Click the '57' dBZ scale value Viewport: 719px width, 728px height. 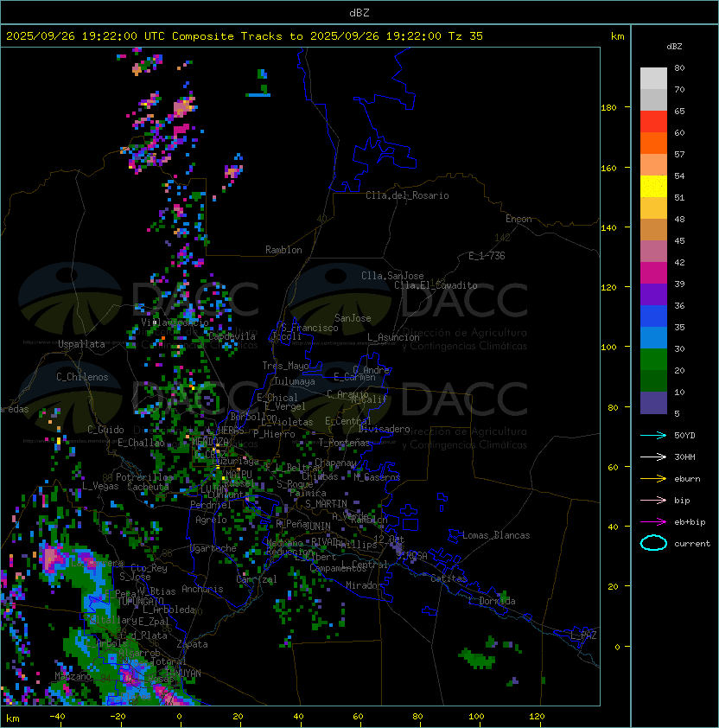coord(679,154)
